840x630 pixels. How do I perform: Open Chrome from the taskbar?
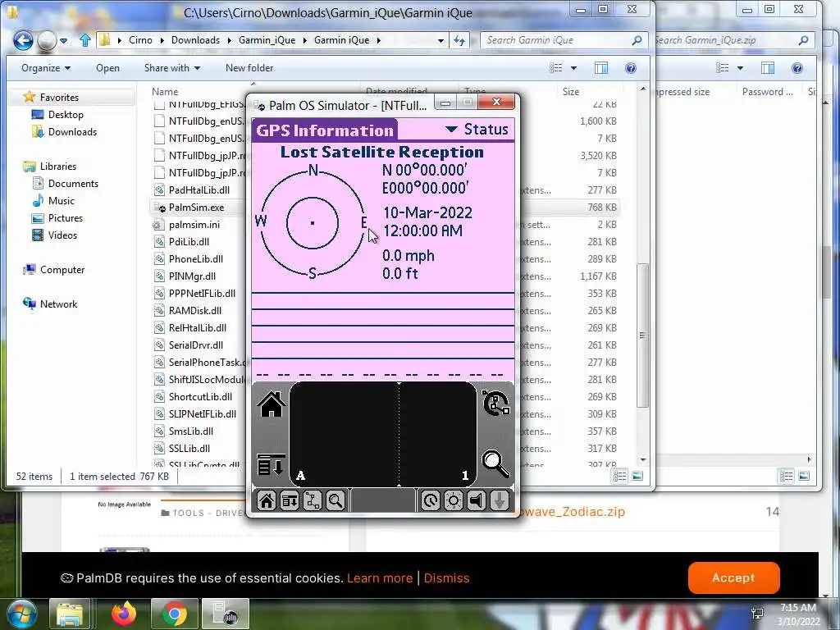(174, 614)
